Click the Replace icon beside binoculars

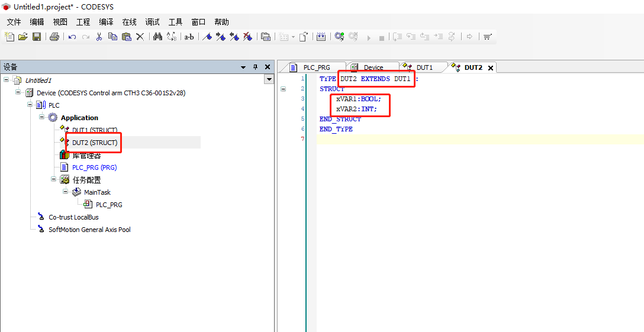click(171, 37)
